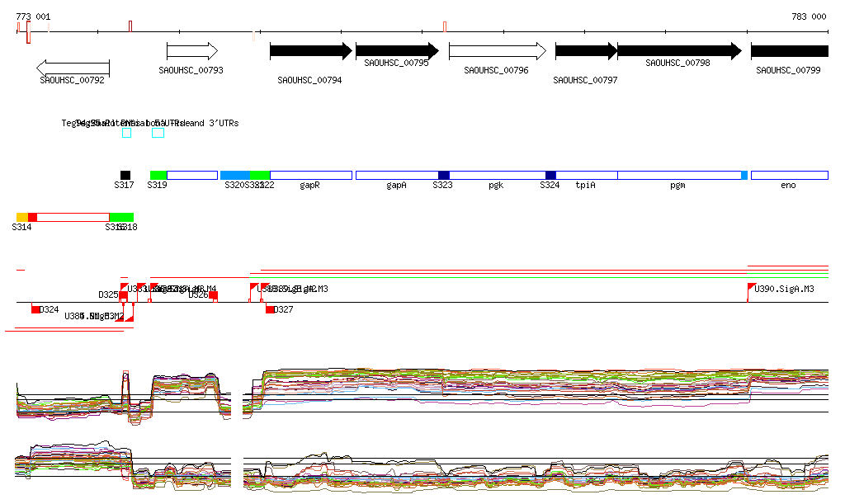Select the dark blue S324 segment
The width and height of the screenshot is (845, 504).
pos(550,175)
